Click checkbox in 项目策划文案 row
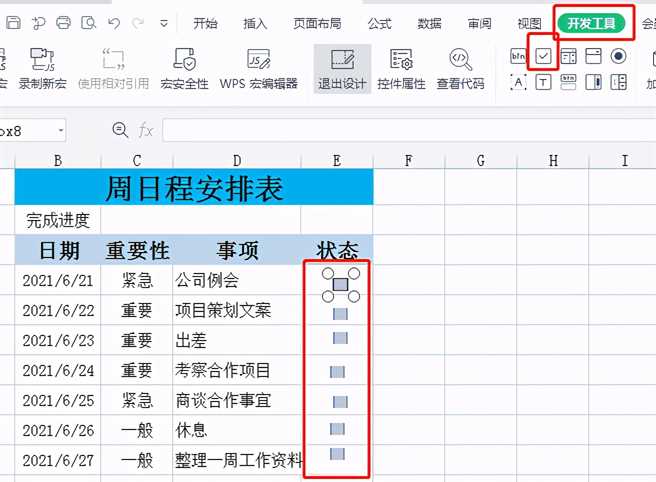 [x=340, y=314]
